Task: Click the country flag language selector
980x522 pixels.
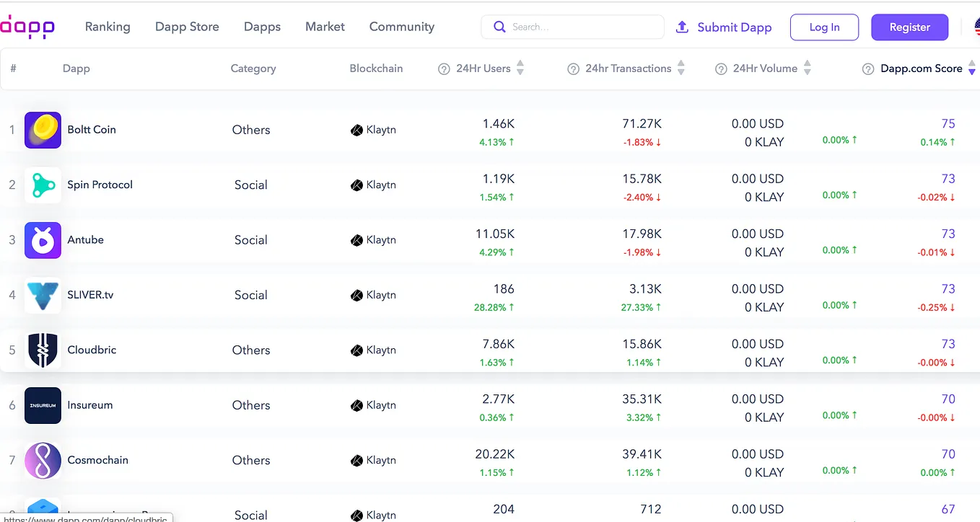Action: pos(976,27)
